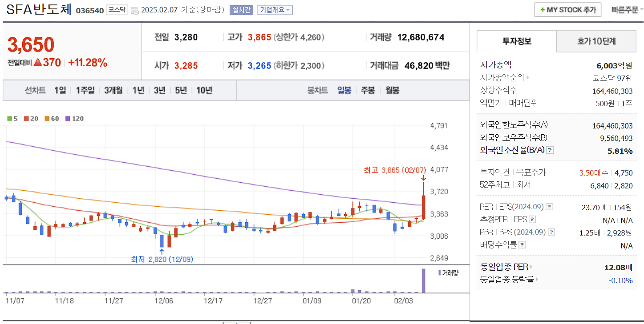Click the clock icon beside the date

(x=134, y=10)
